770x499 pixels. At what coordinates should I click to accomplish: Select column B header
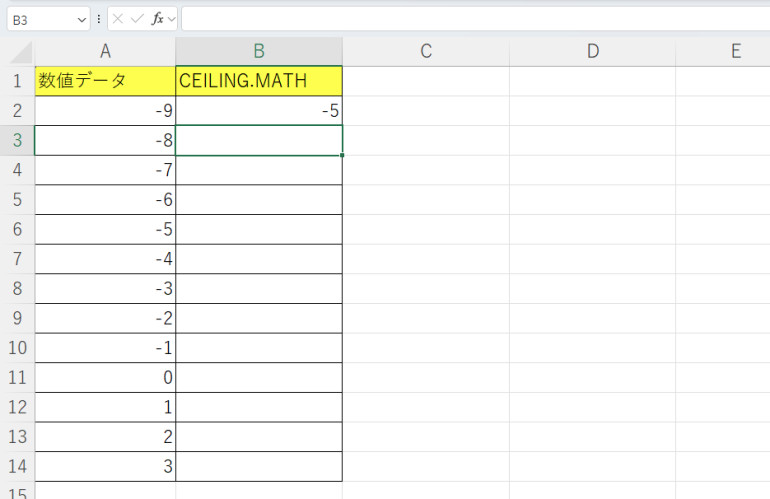tap(258, 52)
